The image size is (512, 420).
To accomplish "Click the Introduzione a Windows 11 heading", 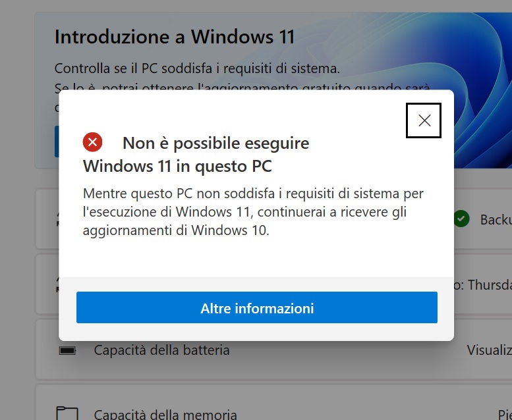I will pos(175,37).
